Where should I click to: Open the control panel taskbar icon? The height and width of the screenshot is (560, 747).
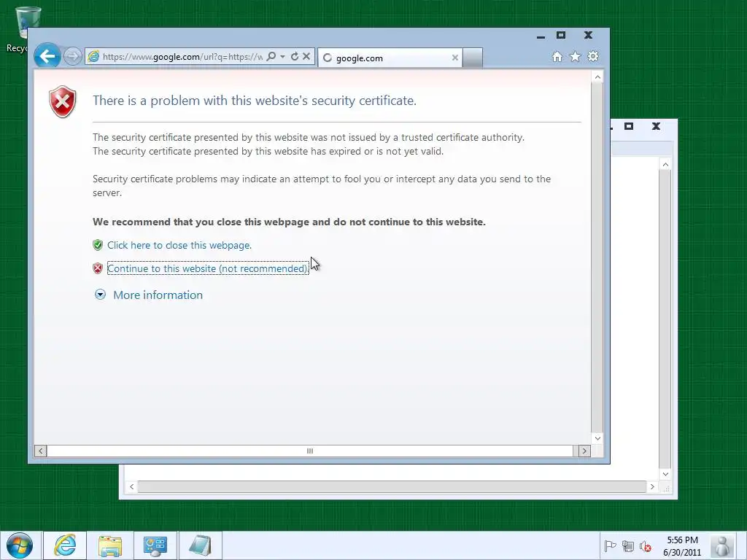click(155, 545)
